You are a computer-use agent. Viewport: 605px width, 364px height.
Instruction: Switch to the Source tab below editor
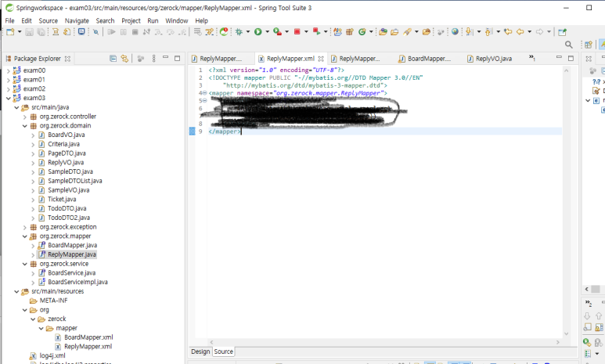(223, 351)
